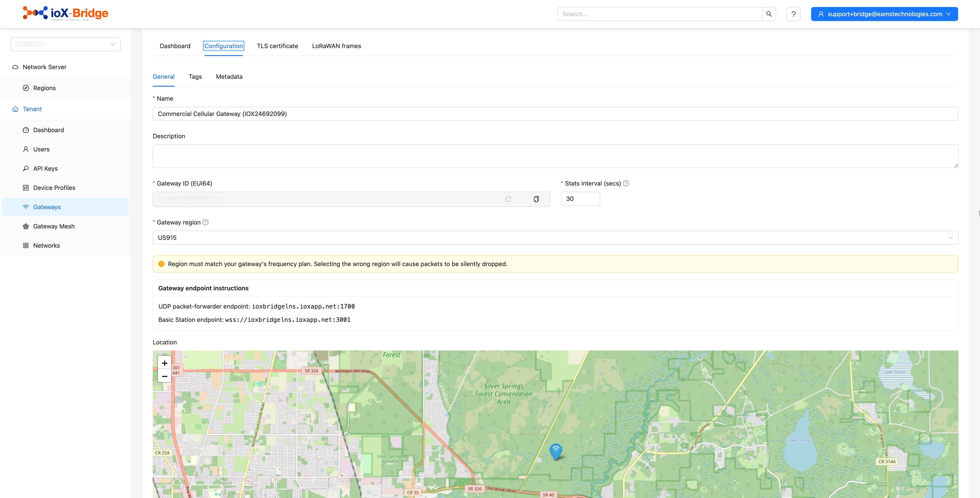
Task: Go to Users in sidebar
Action: tap(65, 149)
